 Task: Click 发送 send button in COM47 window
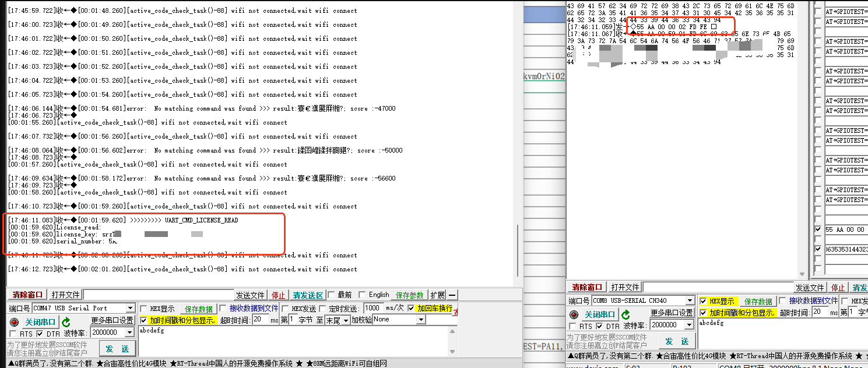[x=118, y=349]
